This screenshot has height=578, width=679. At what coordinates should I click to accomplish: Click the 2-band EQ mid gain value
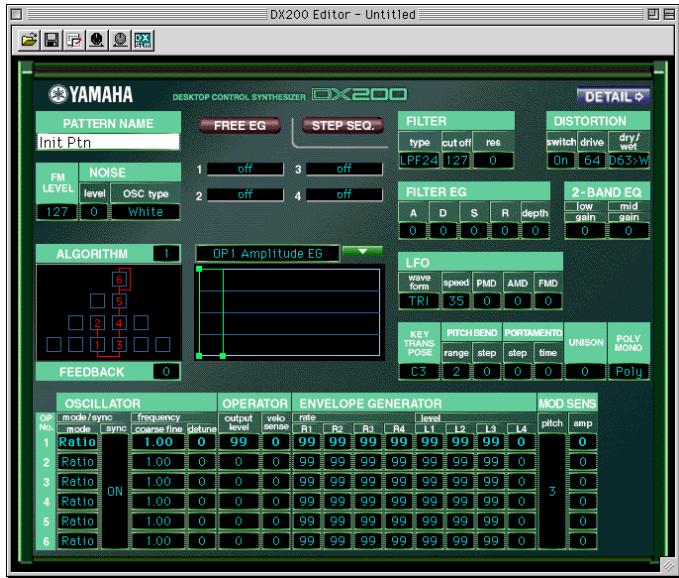(x=629, y=231)
